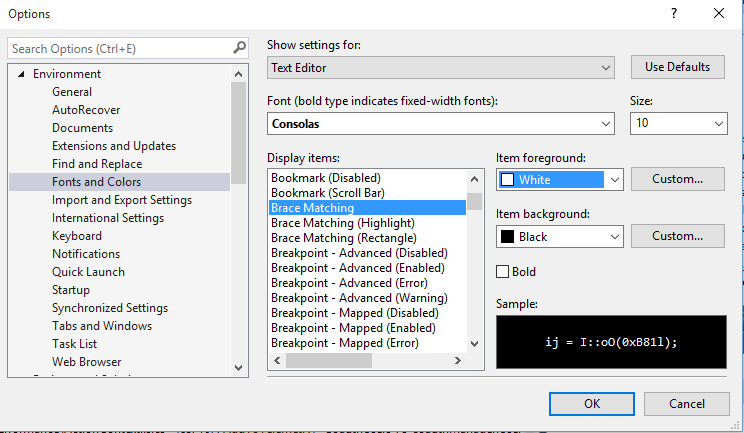Viewport: 744px width, 433px height.
Task: Open the Item background color dropdown
Action: [560, 237]
